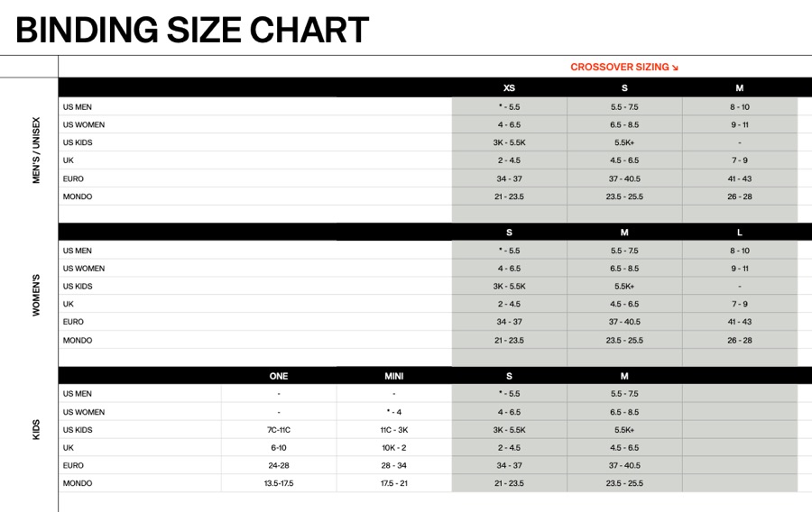Select the XS column header
This screenshot has width=812, height=512.
(509, 88)
